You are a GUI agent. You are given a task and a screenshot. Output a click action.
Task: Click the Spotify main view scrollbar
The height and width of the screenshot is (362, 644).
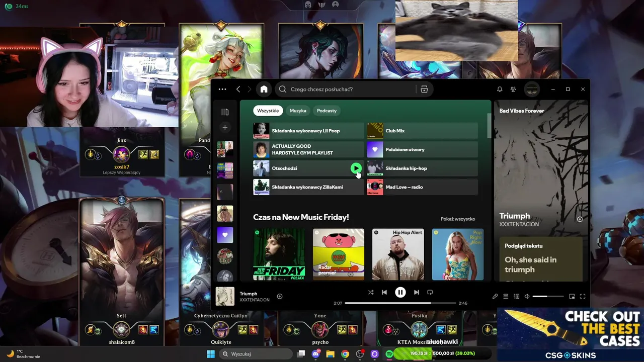(490, 126)
